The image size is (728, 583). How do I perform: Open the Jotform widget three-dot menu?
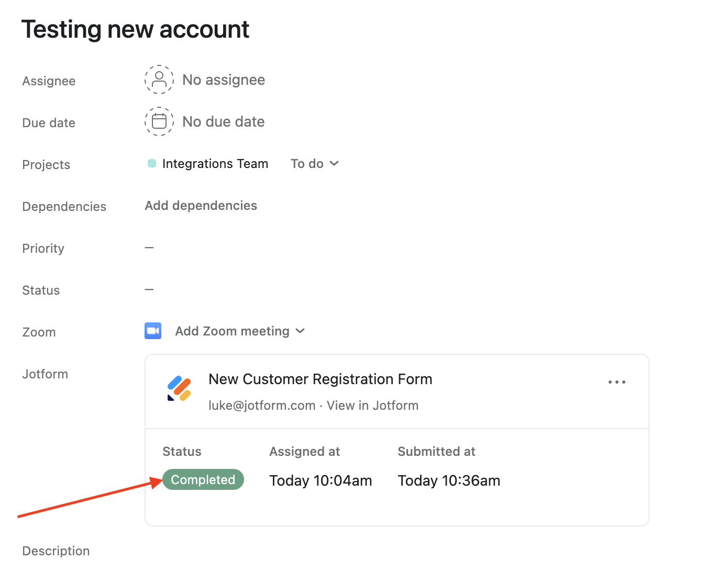coord(617,382)
